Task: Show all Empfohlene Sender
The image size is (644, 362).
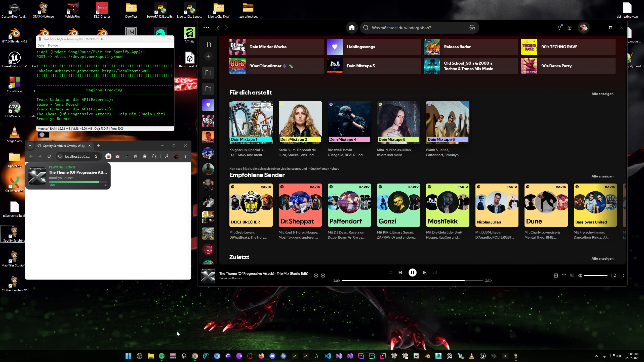Action: point(602,176)
